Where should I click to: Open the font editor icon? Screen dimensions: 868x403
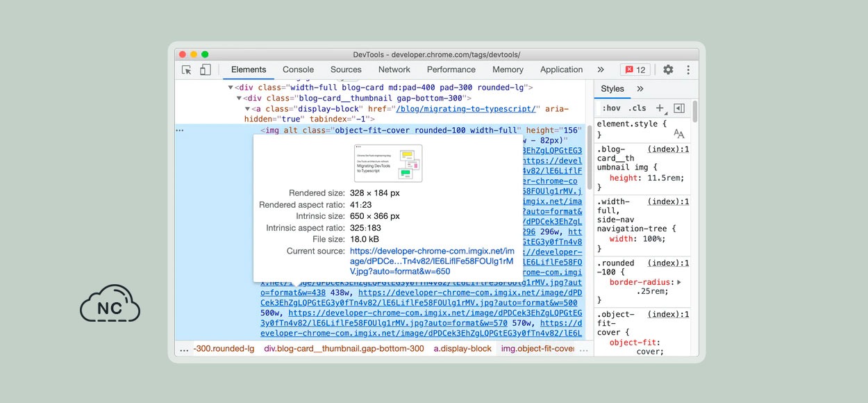point(679,133)
